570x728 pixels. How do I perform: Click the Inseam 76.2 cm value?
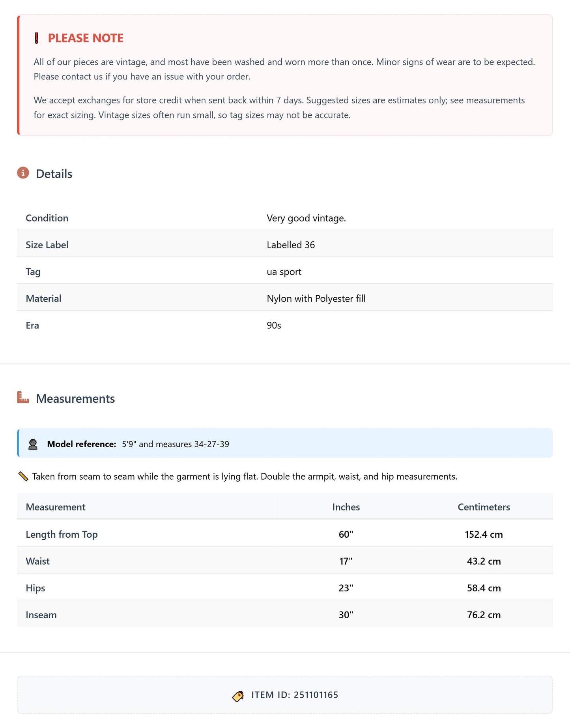pos(484,615)
